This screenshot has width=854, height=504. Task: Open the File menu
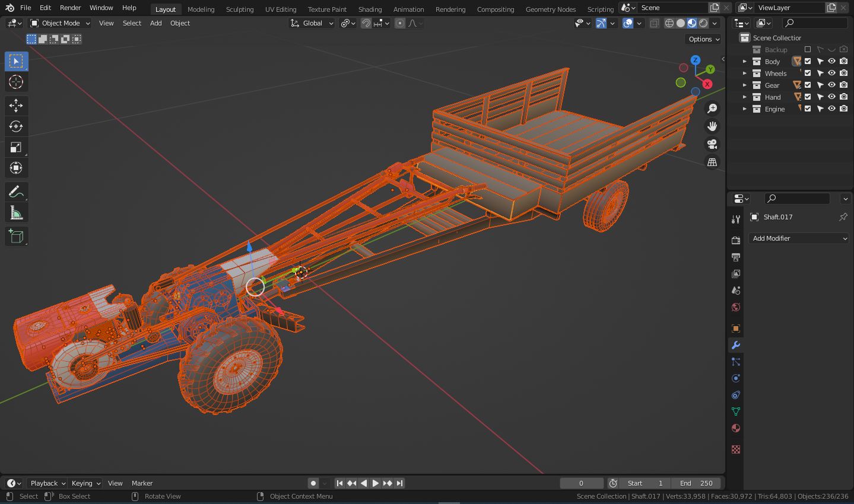point(26,8)
